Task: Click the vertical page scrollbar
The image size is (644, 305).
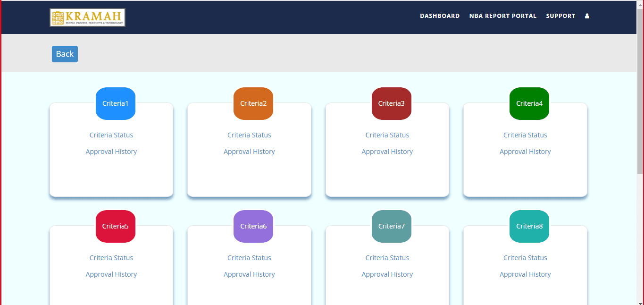Action: click(640, 94)
